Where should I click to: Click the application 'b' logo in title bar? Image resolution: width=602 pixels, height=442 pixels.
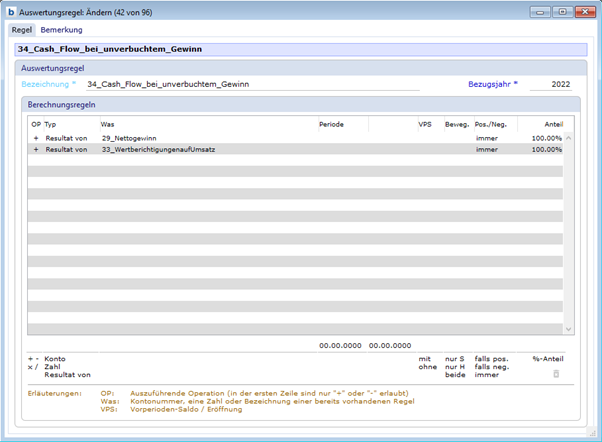[x=11, y=12]
